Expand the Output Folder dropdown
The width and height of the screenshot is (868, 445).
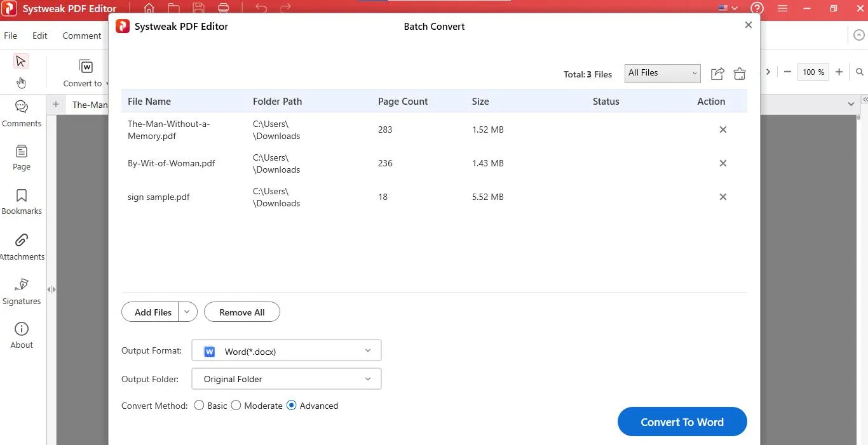coord(286,379)
